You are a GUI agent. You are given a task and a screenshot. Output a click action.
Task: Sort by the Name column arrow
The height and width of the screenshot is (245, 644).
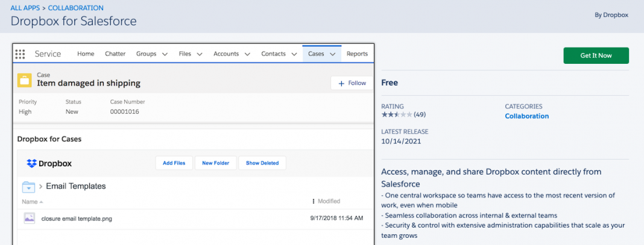click(41, 202)
